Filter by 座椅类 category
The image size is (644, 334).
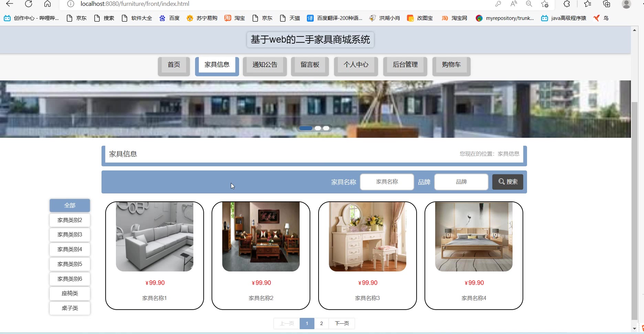click(x=70, y=293)
